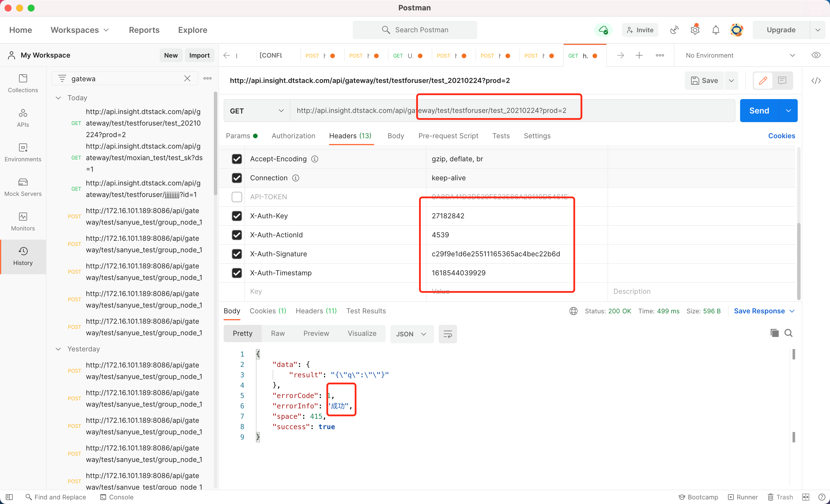
Task: Uncheck the X-Auth-Signature header
Action: 237,254
